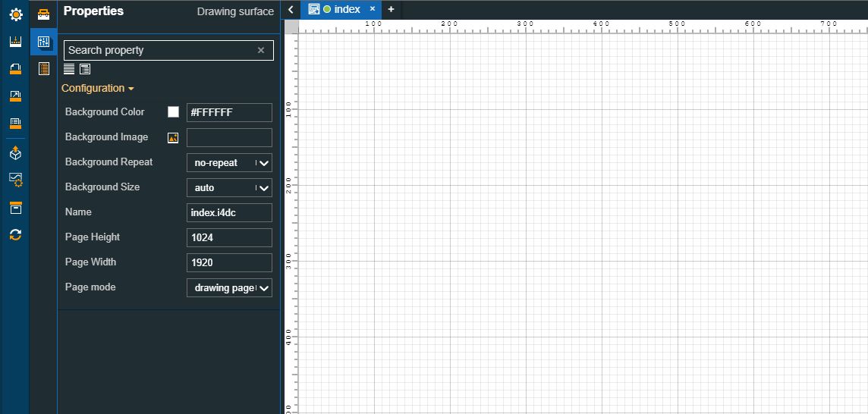Click the sidebar icon with an upward arrow in a frame
The width and height of the screenshot is (868, 414).
(x=15, y=96)
